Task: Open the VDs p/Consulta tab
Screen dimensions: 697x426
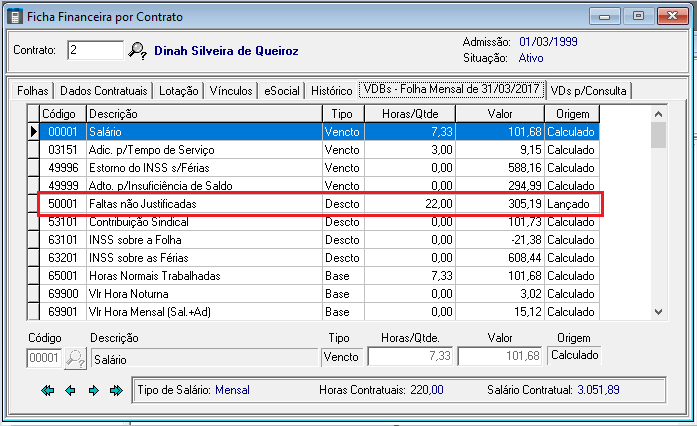Action: 594,91
